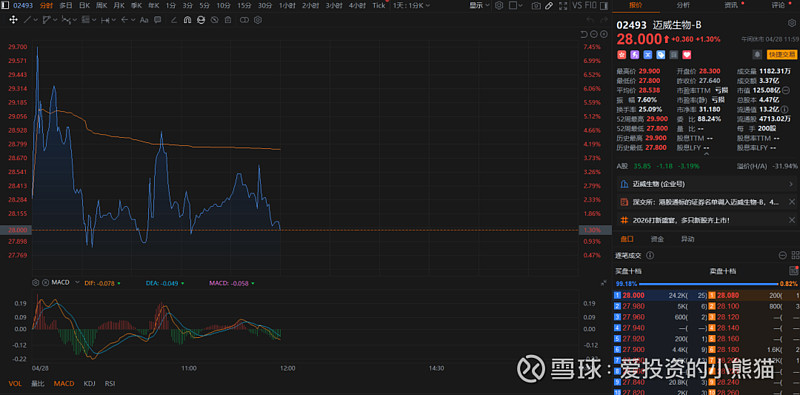Toggle the RSI indicator
800x395 pixels.
point(110,383)
